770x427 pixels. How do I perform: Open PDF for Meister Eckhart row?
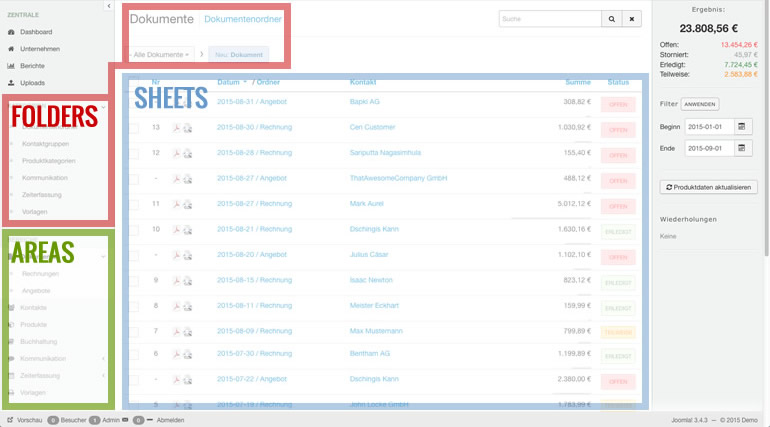click(176, 307)
